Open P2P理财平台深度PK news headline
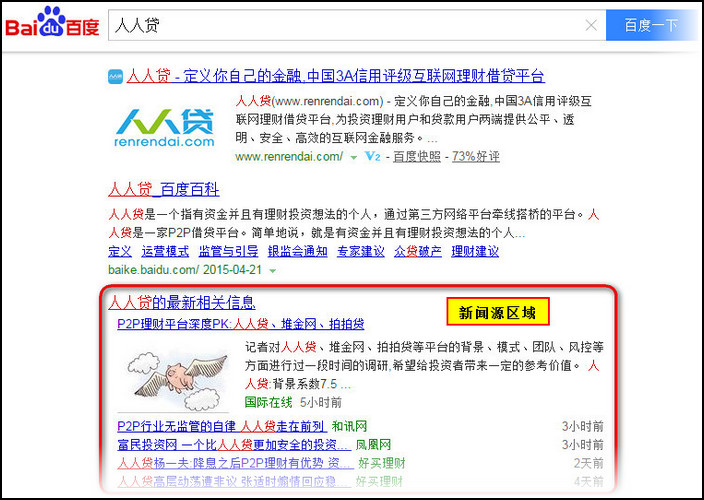704x500 pixels. coord(241,324)
